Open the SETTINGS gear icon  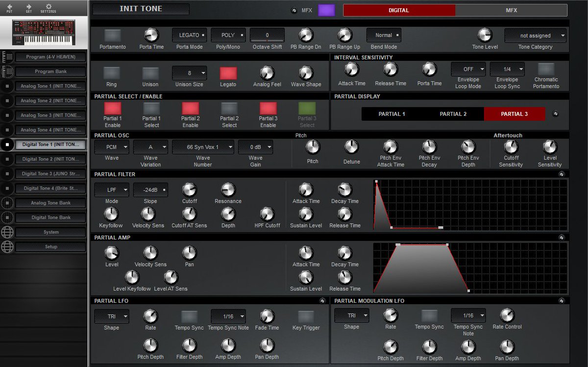click(48, 7)
